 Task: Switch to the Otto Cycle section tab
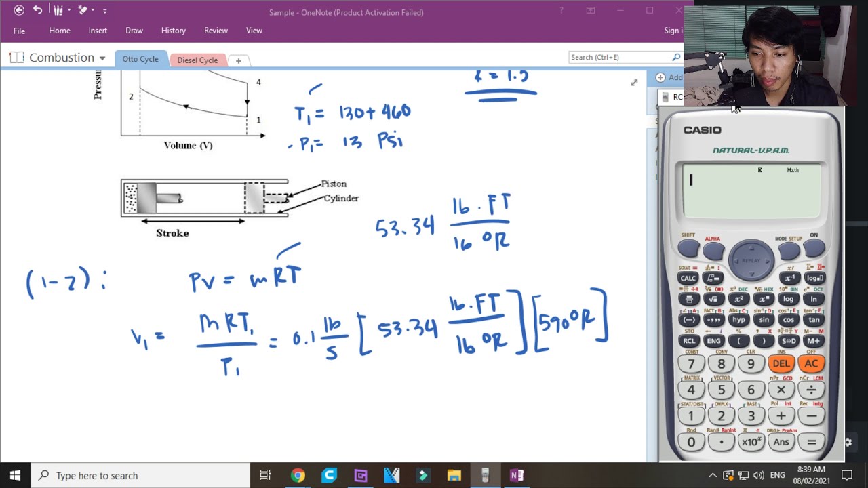point(140,59)
